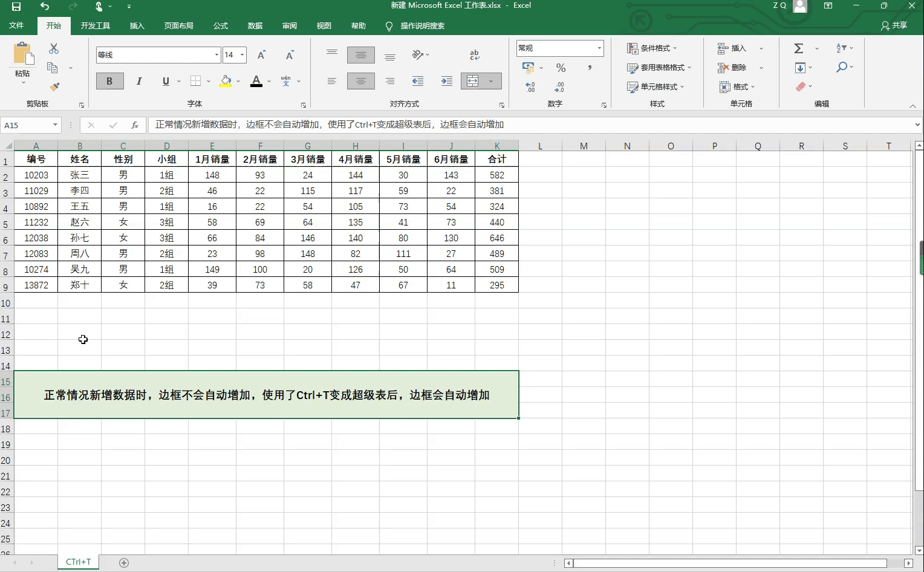Viewport: 924px width, 572px height.
Task: Decrease the cell indent
Action: point(418,81)
